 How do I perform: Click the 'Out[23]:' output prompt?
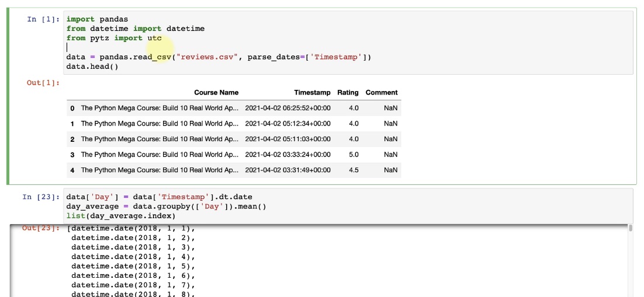pos(41,228)
